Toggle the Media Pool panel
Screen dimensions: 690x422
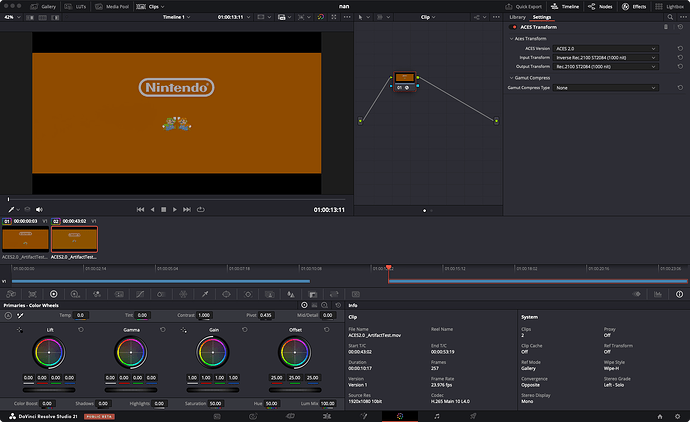pos(112,7)
